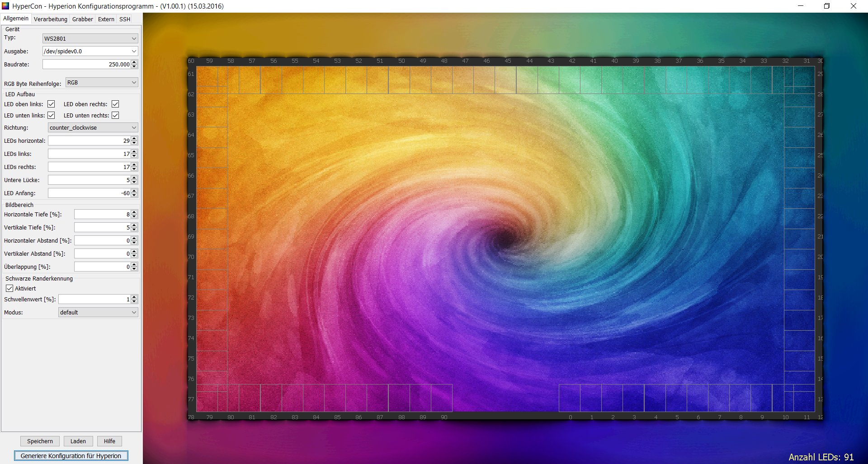Increase Schwellenwert value with up arrow
Image resolution: width=868 pixels, height=464 pixels.
[134, 297]
